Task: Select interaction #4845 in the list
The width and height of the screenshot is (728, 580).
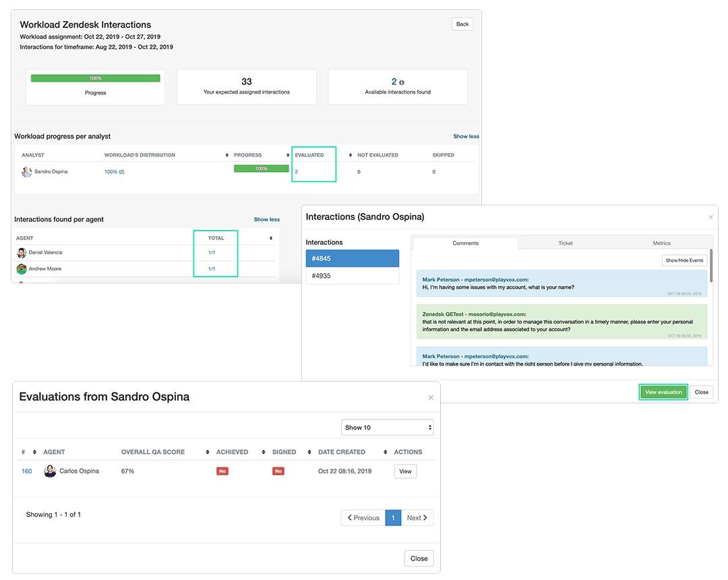Action: point(352,259)
